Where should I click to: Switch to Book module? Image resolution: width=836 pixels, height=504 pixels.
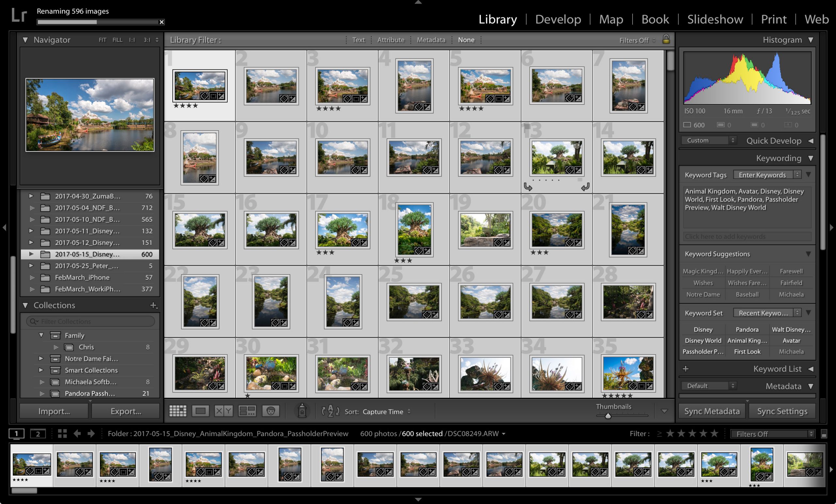click(x=655, y=19)
